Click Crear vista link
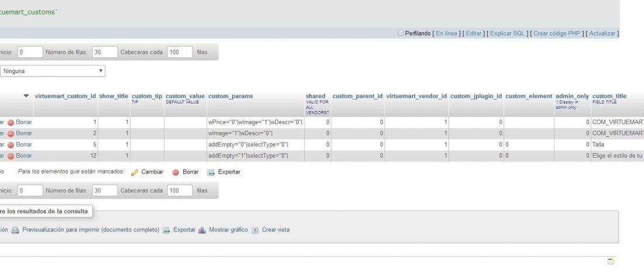The height and width of the screenshot is (276, 644). click(276, 230)
